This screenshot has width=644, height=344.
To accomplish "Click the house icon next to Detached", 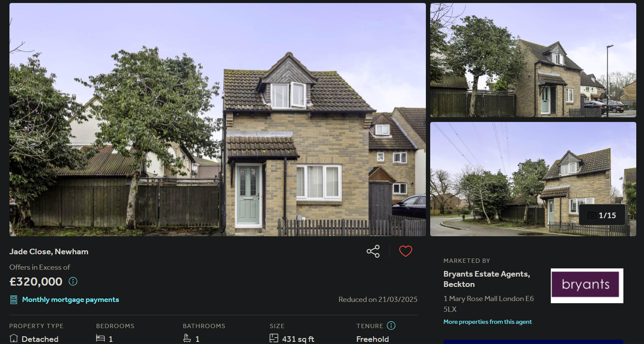I will (14, 338).
